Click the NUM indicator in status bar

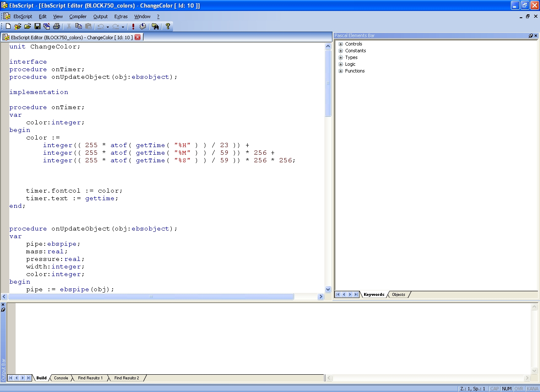507,389
